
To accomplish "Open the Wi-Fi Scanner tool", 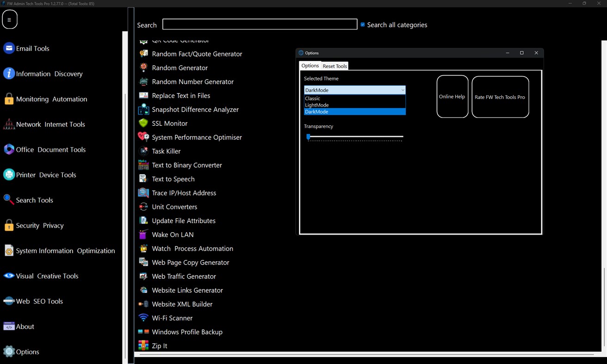I will click(x=172, y=318).
